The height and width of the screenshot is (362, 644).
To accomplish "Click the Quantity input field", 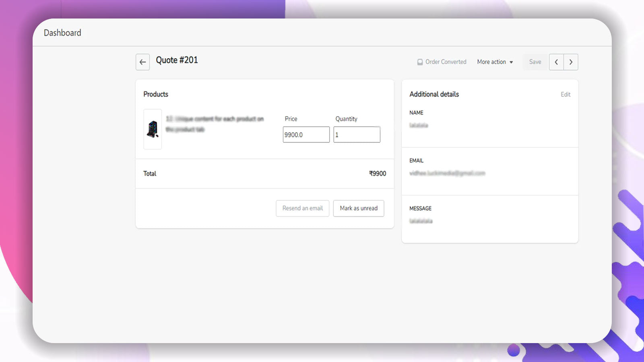I will (357, 135).
